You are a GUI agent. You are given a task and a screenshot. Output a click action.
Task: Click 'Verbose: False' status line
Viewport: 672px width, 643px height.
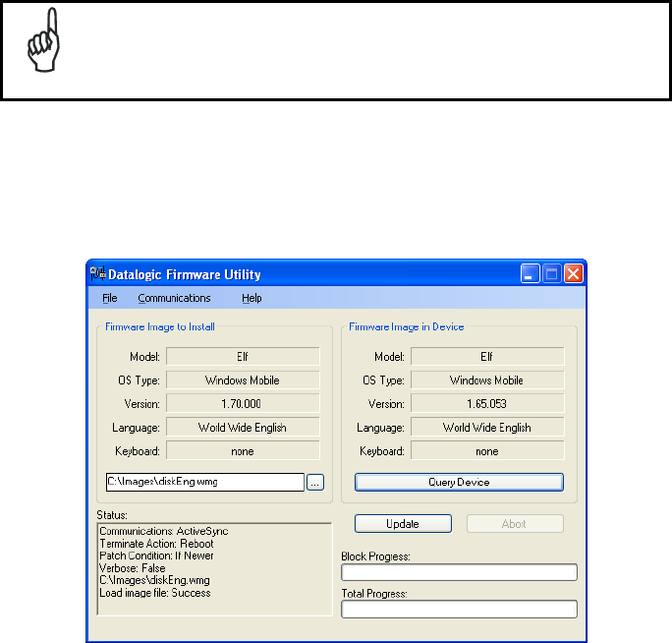click(133, 568)
